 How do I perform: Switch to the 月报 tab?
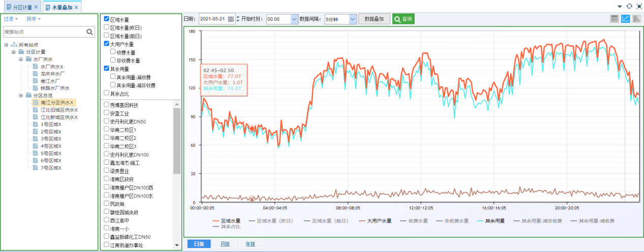225,244
